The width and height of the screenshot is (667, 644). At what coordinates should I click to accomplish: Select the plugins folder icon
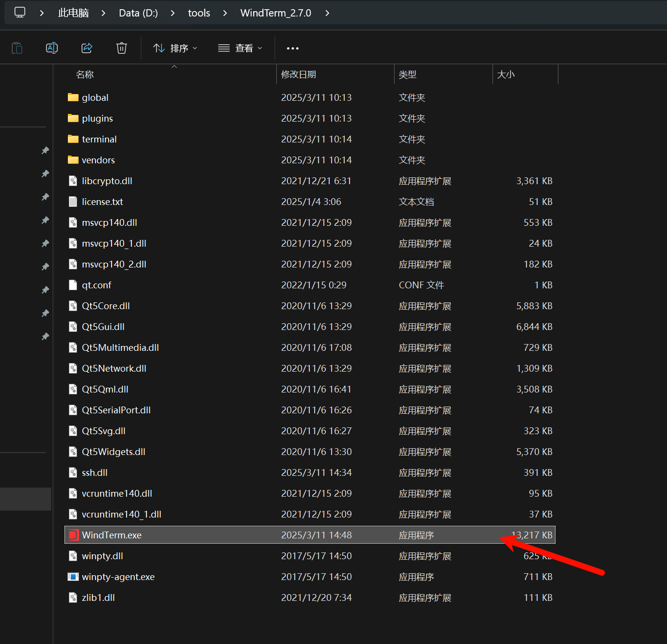tap(73, 118)
